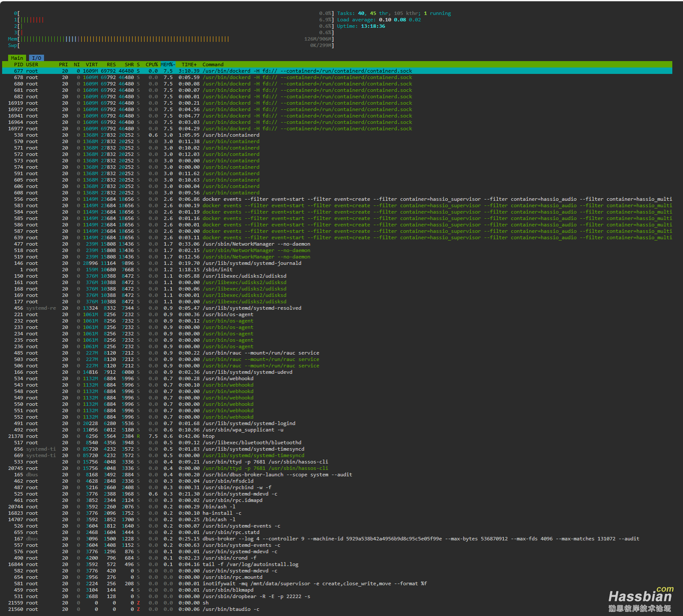Select docker events row PID 639
Image resolution: width=683 pixels, height=616 pixels.
click(337, 238)
